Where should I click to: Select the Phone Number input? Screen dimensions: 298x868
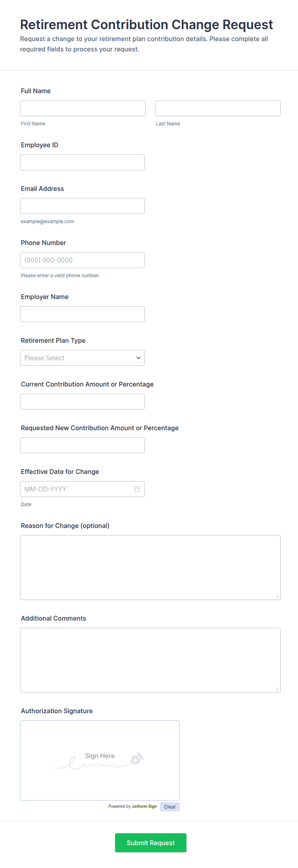pyautogui.click(x=82, y=260)
